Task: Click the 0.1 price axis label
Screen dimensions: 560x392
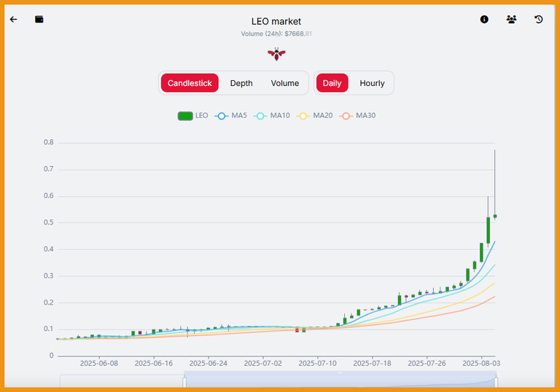Action: [49, 329]
